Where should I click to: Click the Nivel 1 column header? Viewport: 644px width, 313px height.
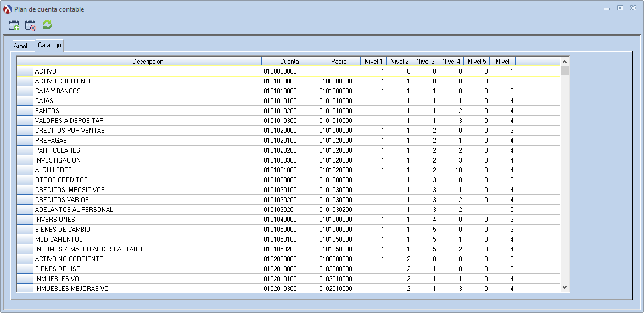pyautogui.click(x=373, y=61)
